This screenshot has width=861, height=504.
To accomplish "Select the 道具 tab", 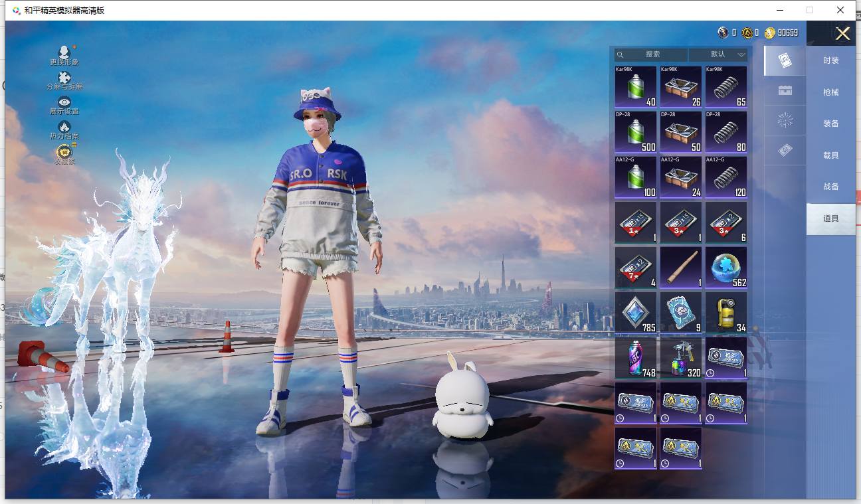I will 831,218.
